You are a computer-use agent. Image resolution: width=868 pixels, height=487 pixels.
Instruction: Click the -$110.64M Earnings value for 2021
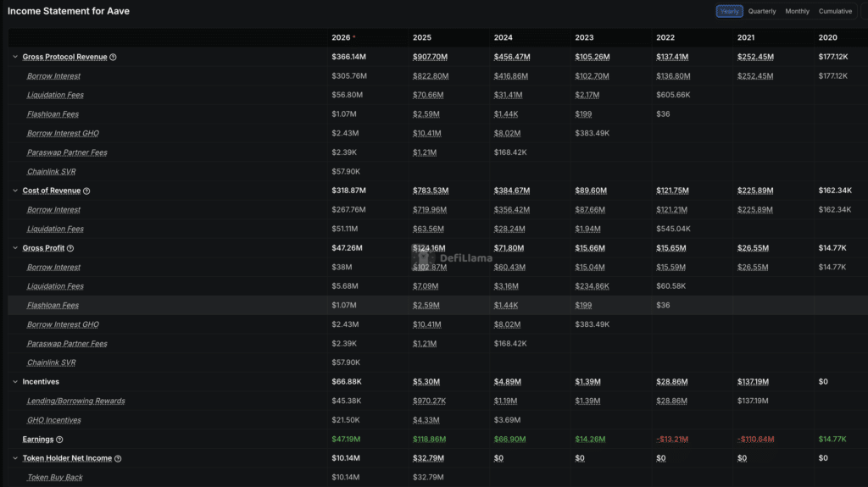pos(755,440)
